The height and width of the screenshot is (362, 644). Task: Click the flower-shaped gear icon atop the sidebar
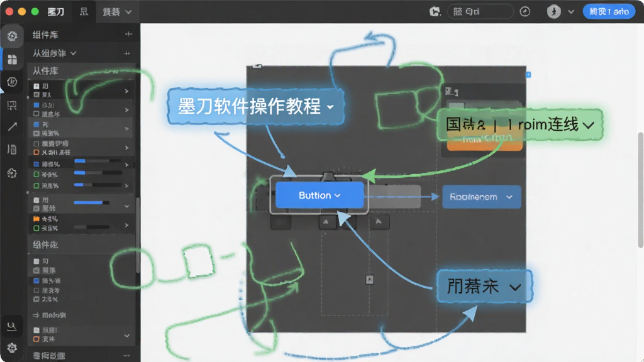click(12, 36)
